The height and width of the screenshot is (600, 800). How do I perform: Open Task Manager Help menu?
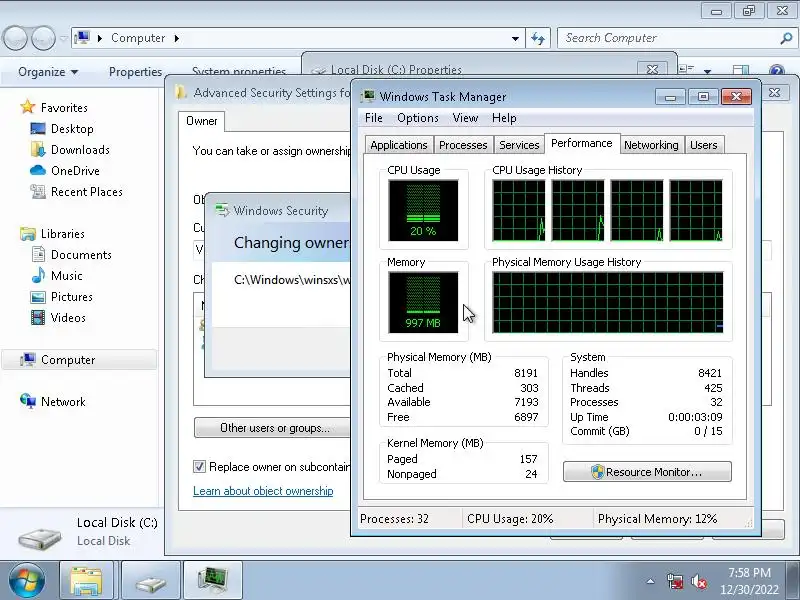click(x=504, y=118)
